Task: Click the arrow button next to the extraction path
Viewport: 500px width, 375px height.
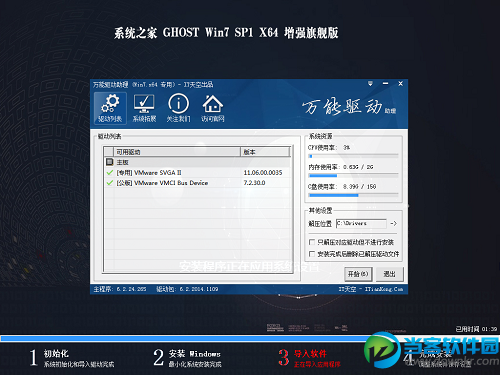Action: [394, 223]
